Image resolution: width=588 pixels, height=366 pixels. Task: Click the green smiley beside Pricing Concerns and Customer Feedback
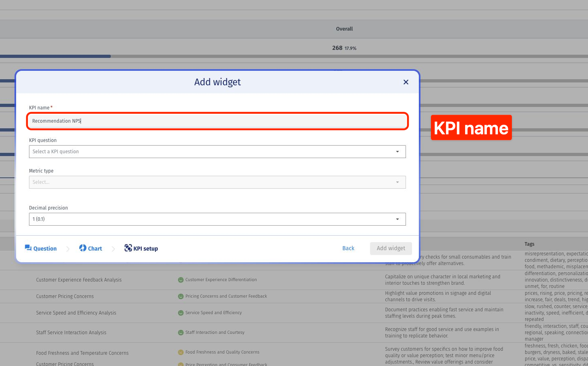[x=181, y=296]
